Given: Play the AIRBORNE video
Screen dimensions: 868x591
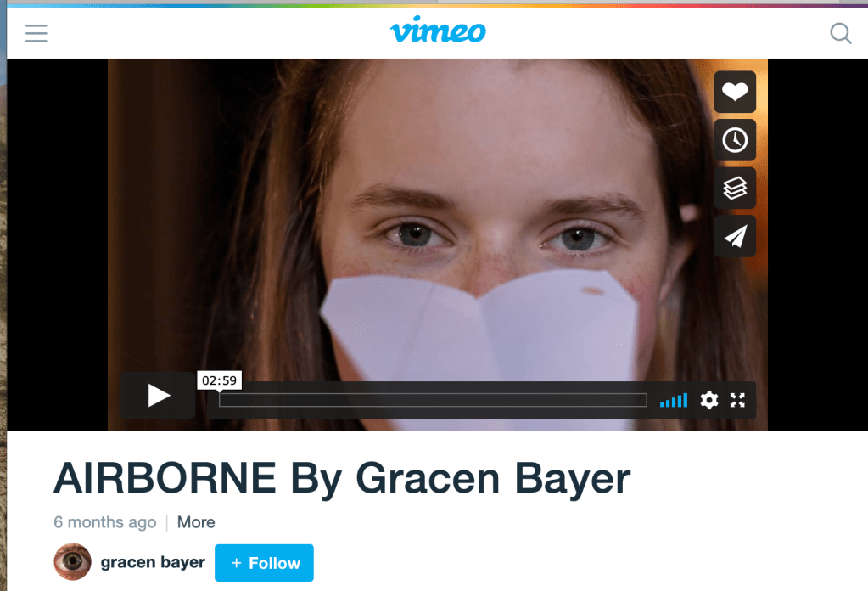Looking at the screenshot, I should [x=158, y=396].
